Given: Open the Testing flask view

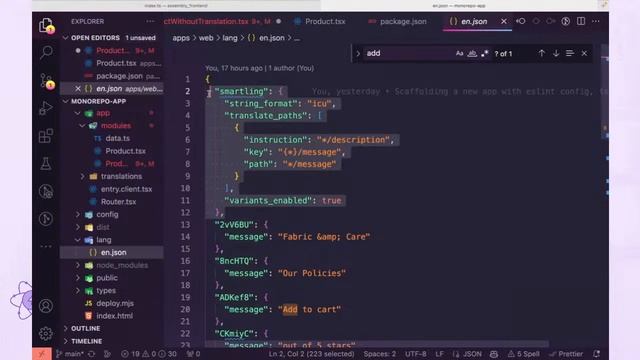Looking at the screenshot, I should click(x=46, y=164).
